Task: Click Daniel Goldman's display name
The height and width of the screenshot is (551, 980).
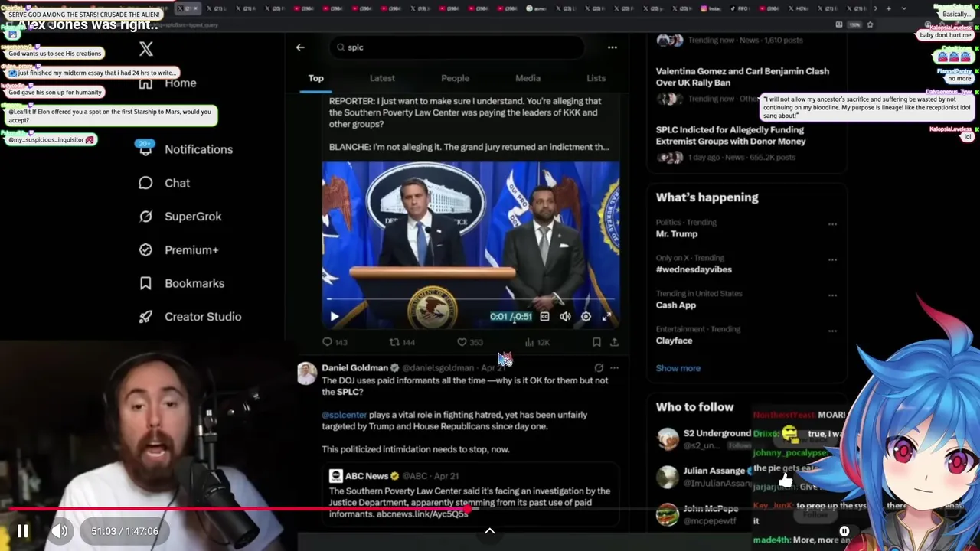Action: coord(354,367)
